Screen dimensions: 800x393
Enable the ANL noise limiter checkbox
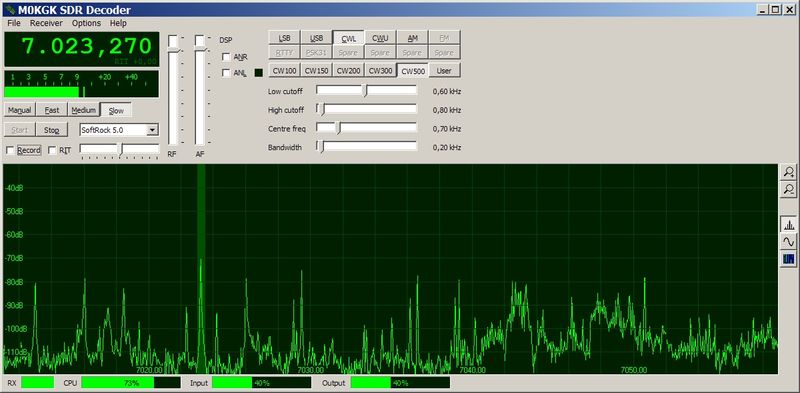tap(226, 73)
